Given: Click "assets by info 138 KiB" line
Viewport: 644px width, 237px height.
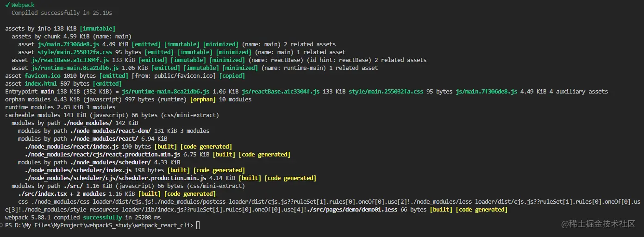Looking at the screenshot, I should click(60, 28).
